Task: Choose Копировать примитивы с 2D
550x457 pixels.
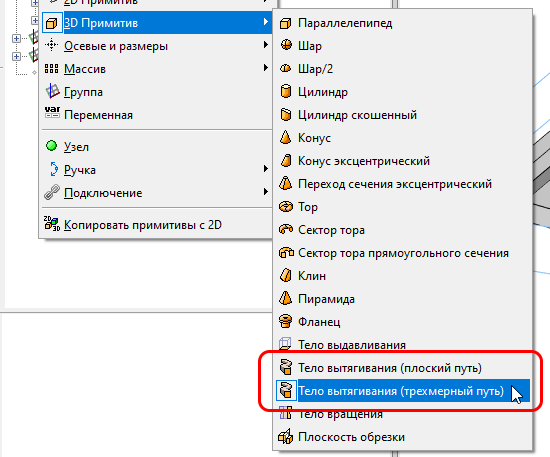Action: (157, 224)
